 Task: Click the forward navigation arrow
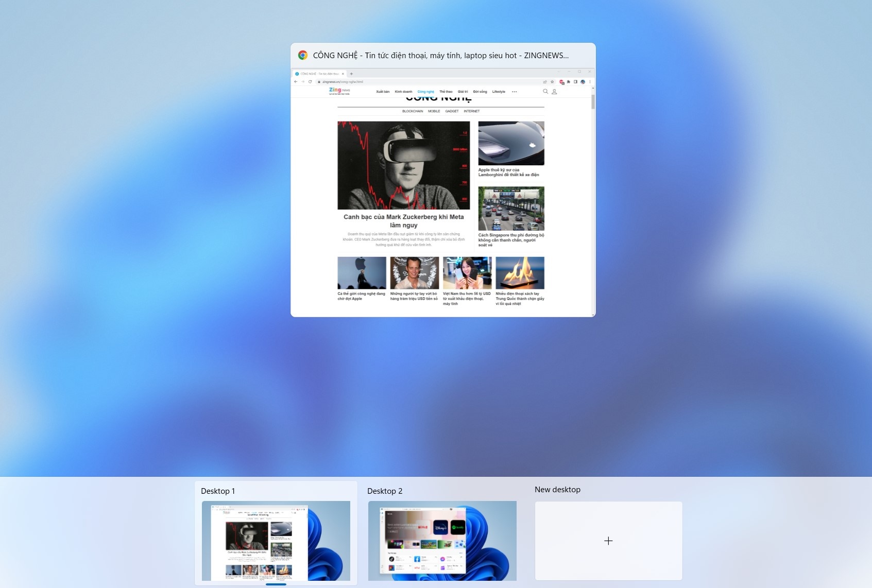(302, 81)
